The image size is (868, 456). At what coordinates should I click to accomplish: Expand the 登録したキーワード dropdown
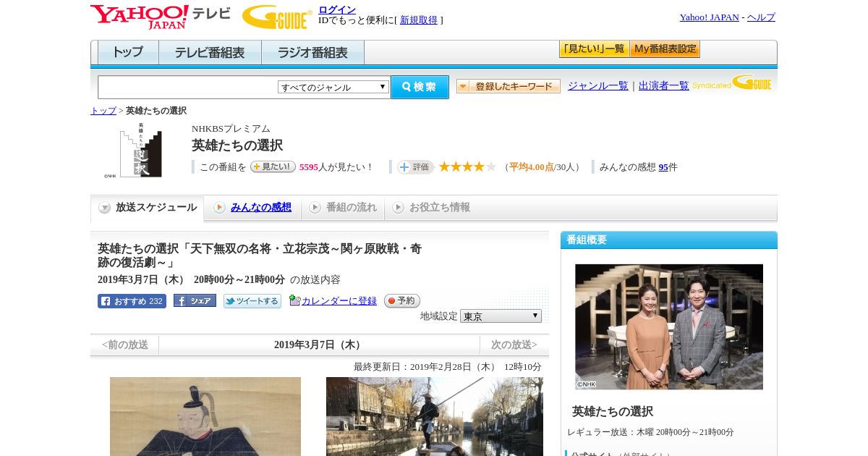point(508,86)
